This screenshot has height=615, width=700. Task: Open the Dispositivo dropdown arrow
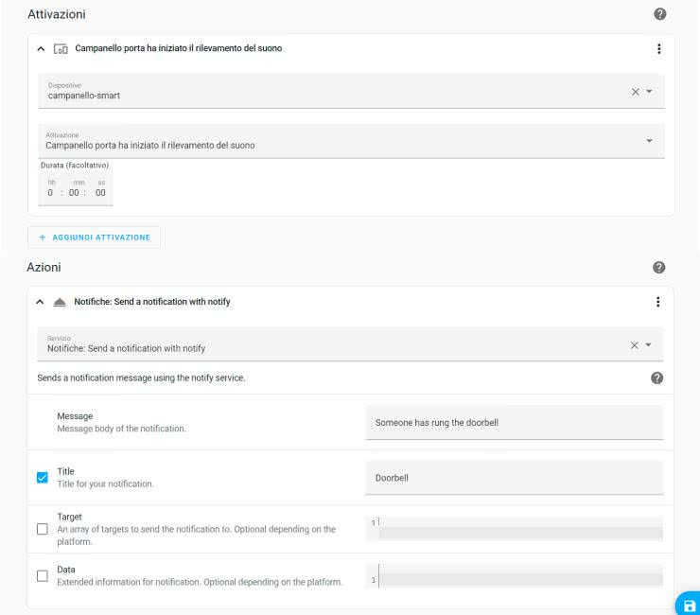tap(649, 92)
